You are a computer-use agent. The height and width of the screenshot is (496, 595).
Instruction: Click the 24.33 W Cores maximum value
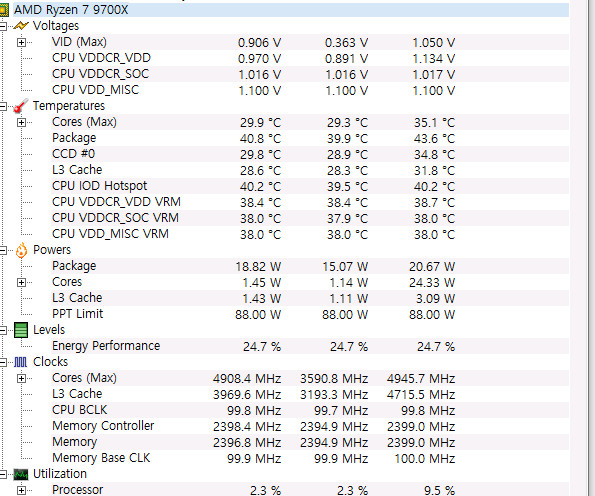click(x=432, y=283)
